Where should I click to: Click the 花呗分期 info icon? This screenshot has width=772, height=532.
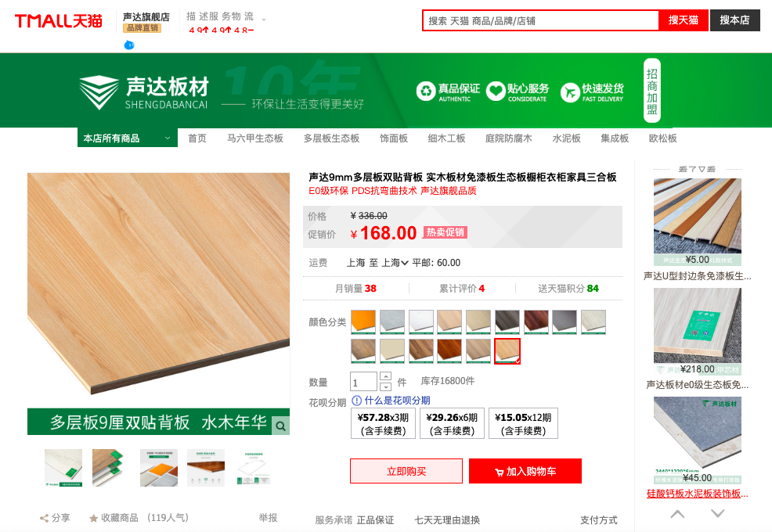coord(357,401)
